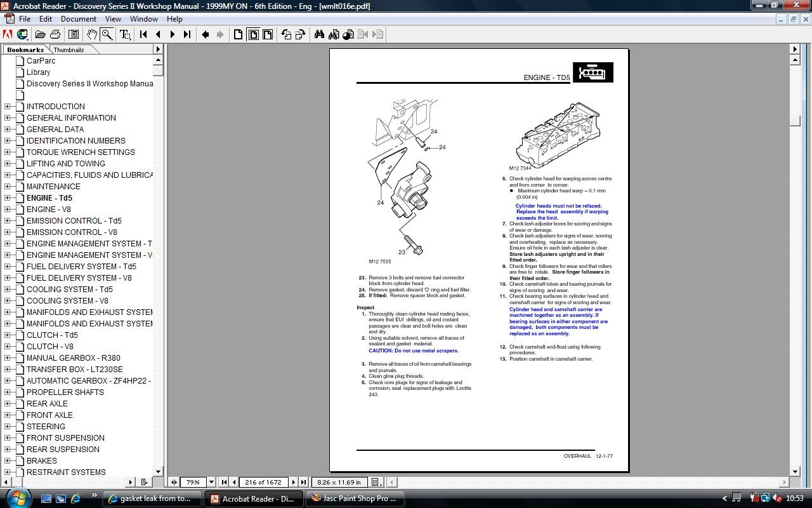
Task: Open the Edit menu
Action: coord(46,19)
